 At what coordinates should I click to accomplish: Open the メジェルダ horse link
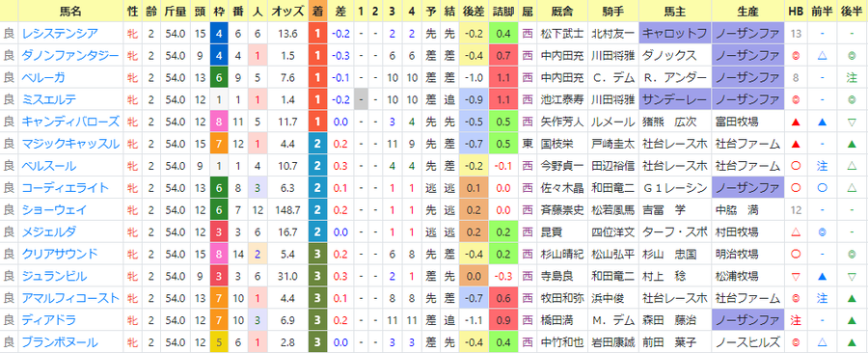49,231
